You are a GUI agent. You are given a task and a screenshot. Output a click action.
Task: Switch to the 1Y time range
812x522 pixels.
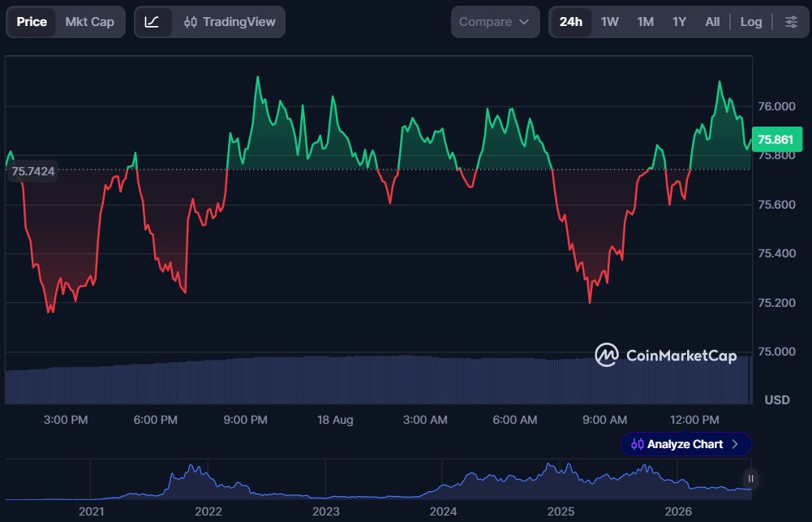click(679, 22)
